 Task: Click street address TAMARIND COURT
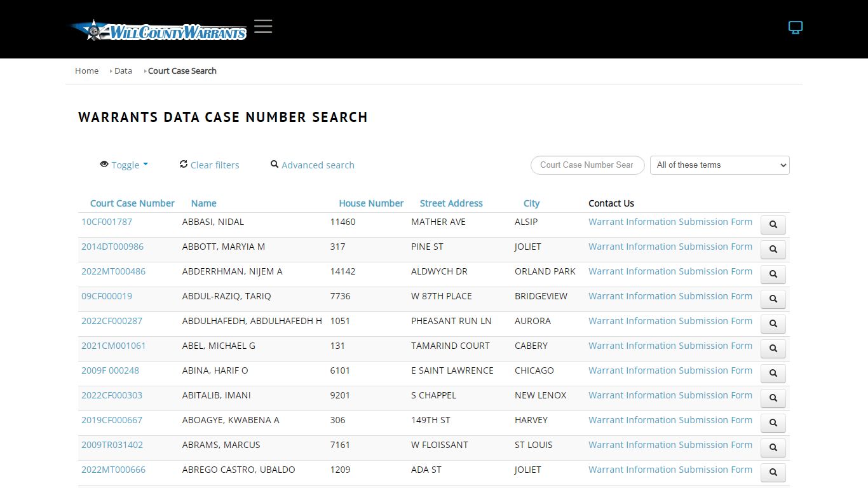[x=451, y=346]
